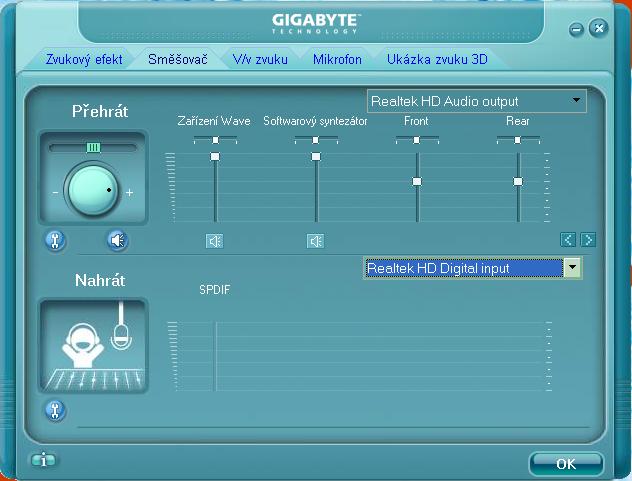
Task: Mute the Zařízení Wave channel
Action: [214, 241]
